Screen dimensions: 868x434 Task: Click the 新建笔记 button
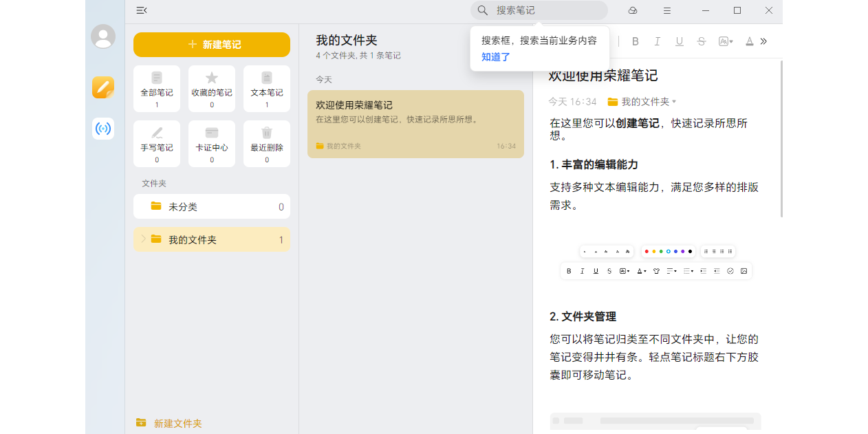point(212,45)
